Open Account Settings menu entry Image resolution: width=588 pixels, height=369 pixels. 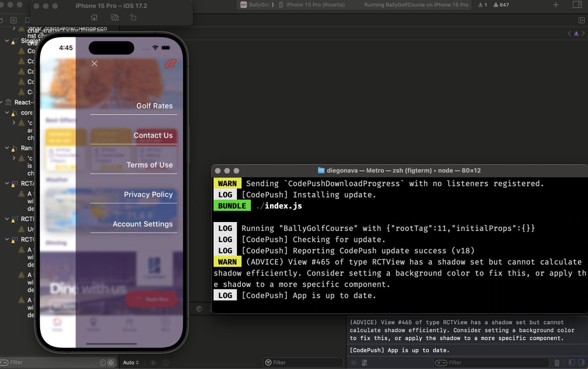(x=143, y=224)
